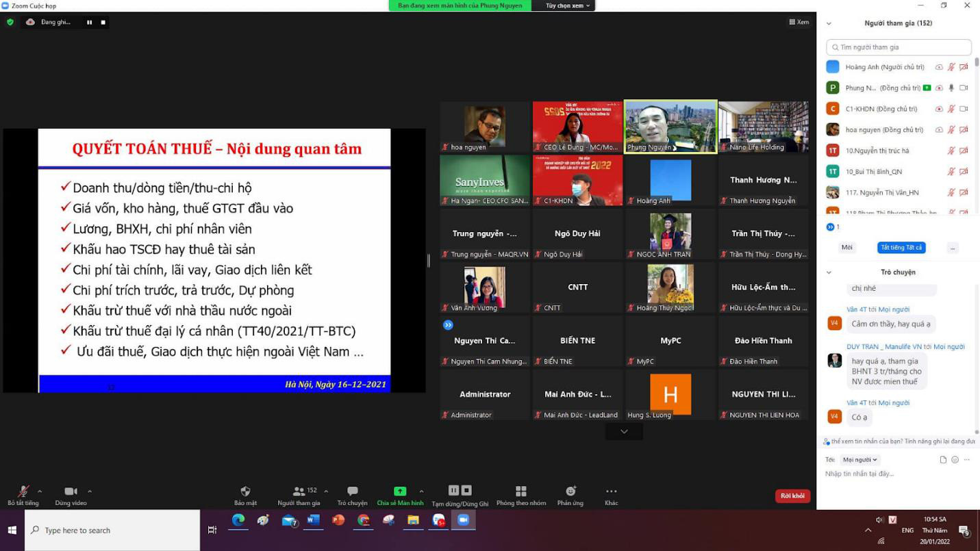Click the Tìm người tham gia search field
The height and width of the screenshot is (551, 980).
click(x=899, y=47)
